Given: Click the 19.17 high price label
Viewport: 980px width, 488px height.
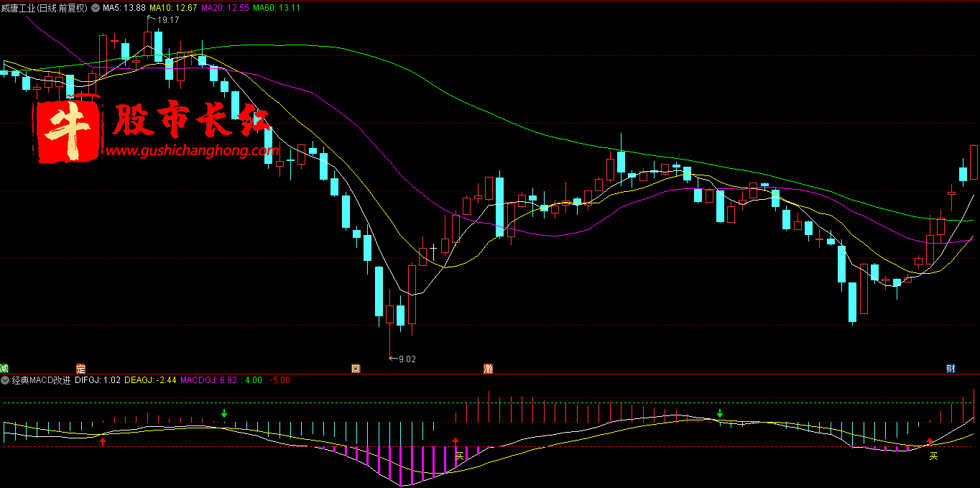Looking at the screenshot, I should [x=168, y=19].
